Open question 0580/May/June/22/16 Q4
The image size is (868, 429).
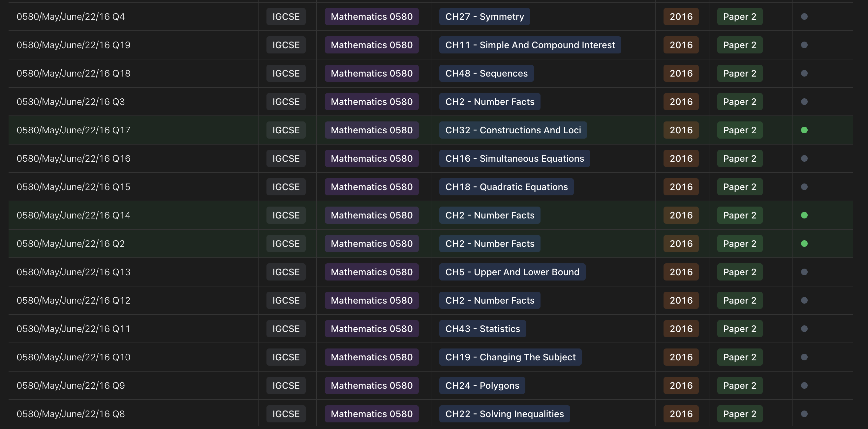click(x=71, y=16)
